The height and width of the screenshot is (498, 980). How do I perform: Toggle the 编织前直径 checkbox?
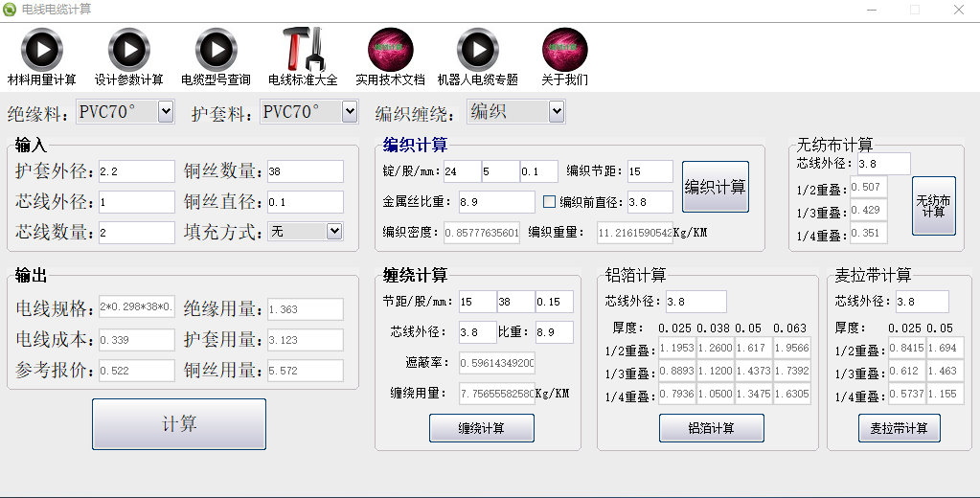[x=550, y=202]
